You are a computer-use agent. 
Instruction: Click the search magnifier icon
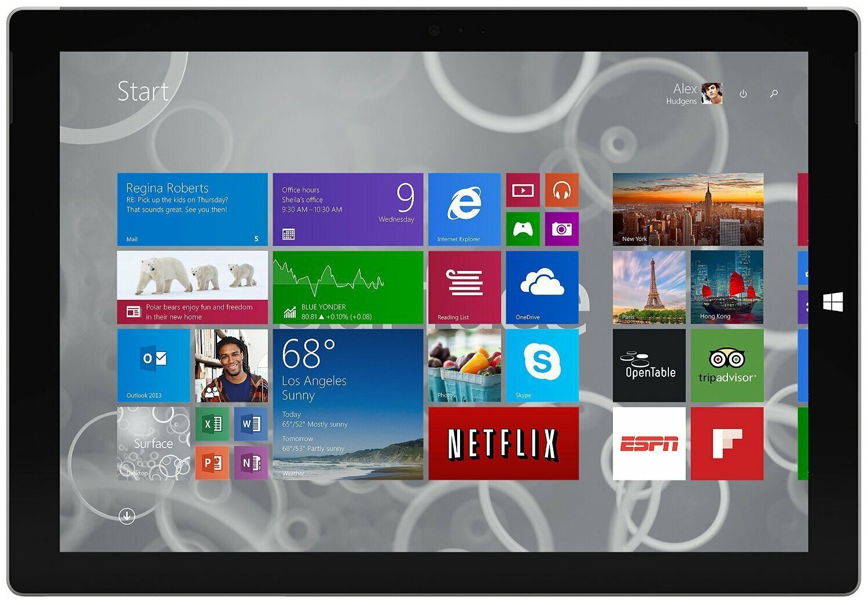[774, 93]
